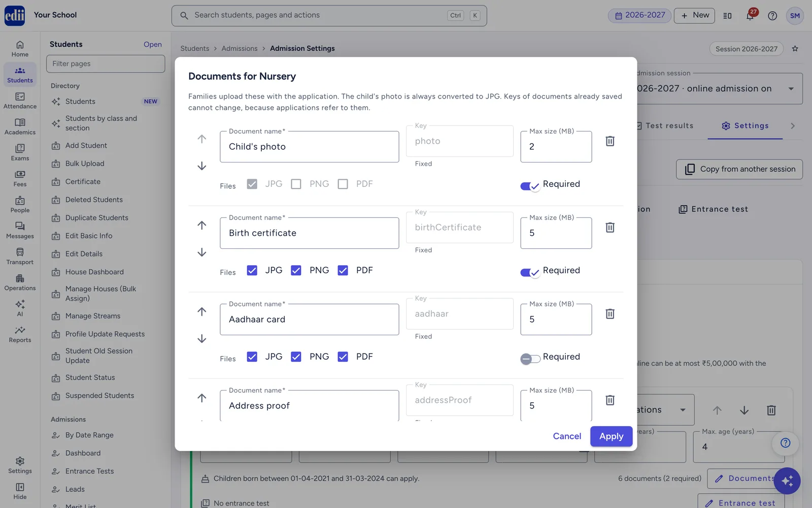The width and height of the screenshot is (812, 508).
Task: Open Attendance in the left rail
Action: point(20,101)
